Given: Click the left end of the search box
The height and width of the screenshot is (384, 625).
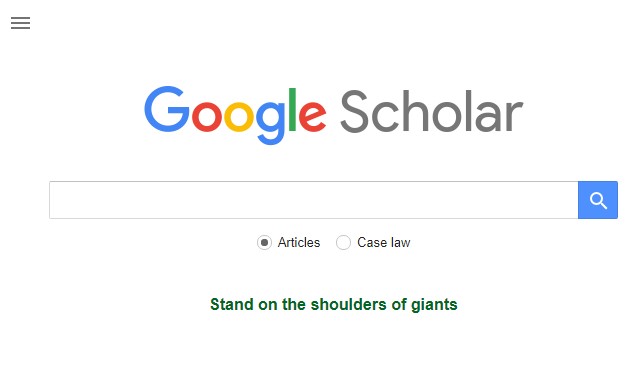Looking at the screenshot, I should 56,200.
